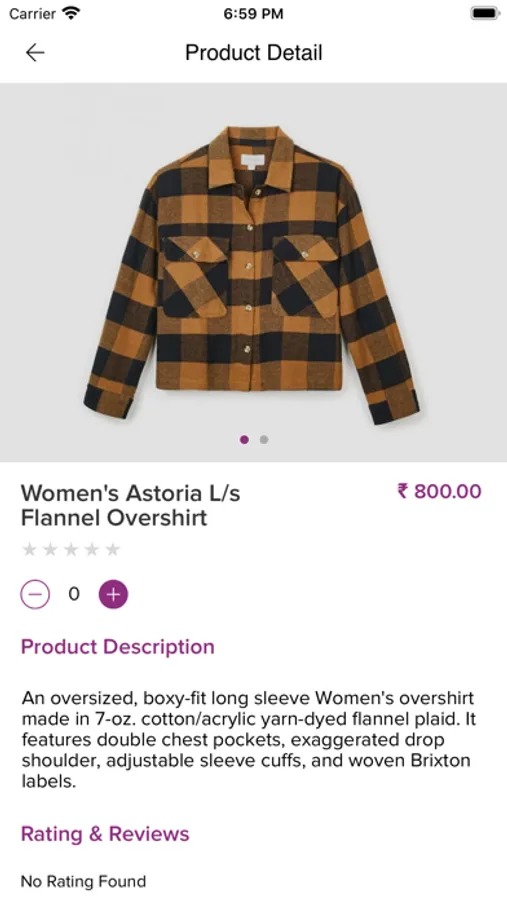Tap the battery status icon

click(485, 13)
